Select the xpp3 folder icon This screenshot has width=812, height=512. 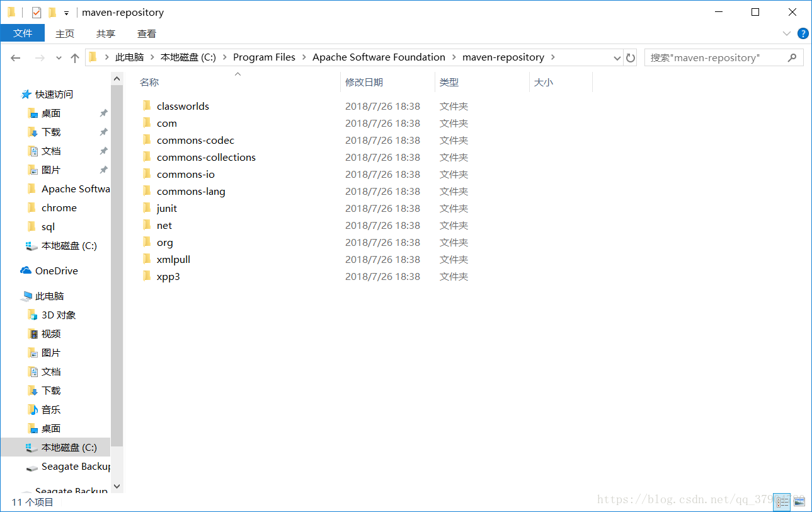pyautogui.click(x=147, y=276)
